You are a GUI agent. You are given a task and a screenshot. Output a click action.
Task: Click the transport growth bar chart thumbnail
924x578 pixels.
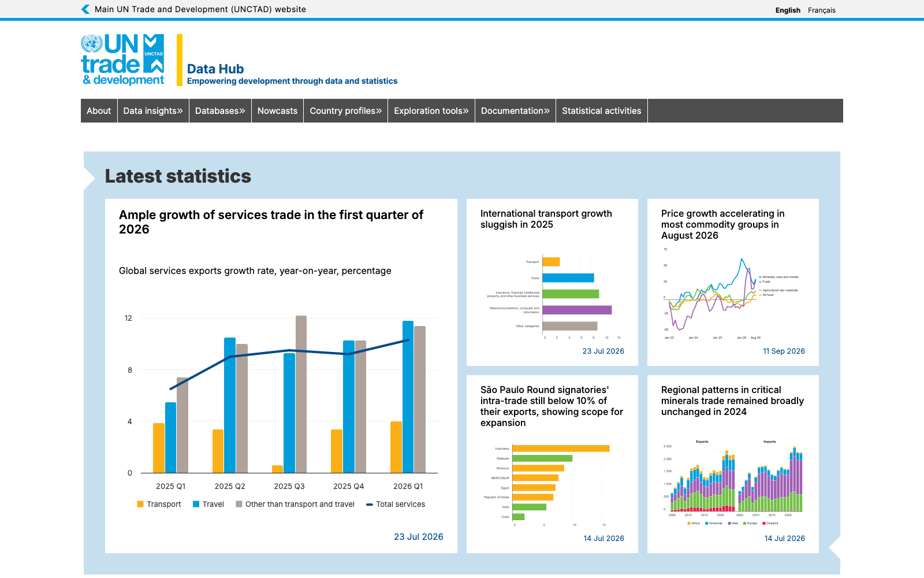553,296
